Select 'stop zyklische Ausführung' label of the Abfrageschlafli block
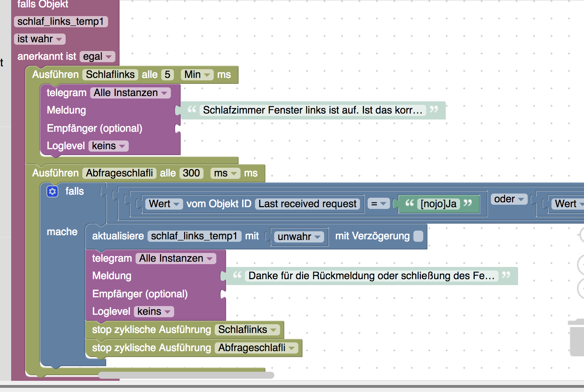The width and height of the screenshot is (584, 392). point(151,348)
